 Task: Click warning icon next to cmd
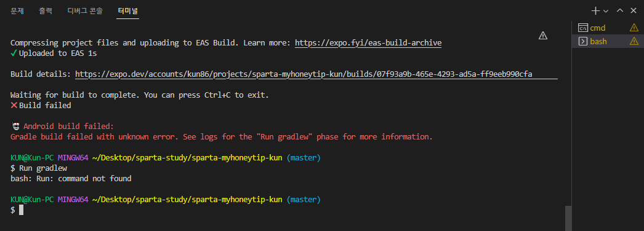point(634,28)
